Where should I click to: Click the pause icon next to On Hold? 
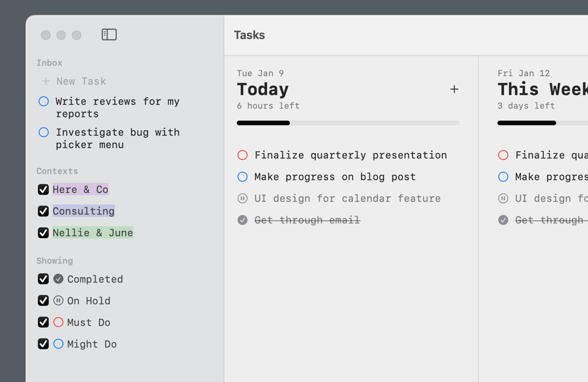pyautogui.click(x=58, y=301)
